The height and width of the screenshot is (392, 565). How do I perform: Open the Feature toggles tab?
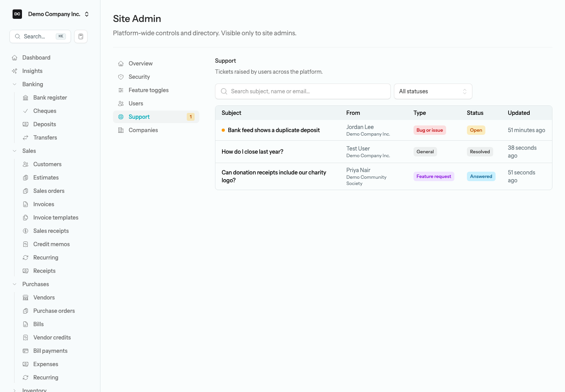pyautogui.click(x=156, y=90)
